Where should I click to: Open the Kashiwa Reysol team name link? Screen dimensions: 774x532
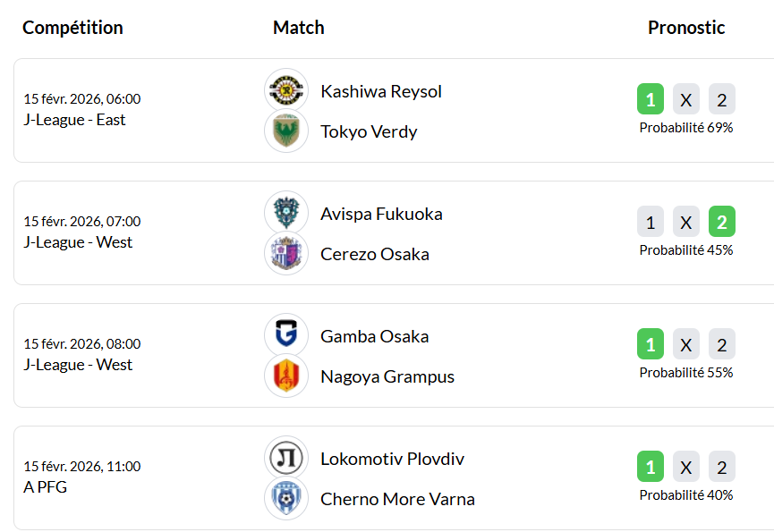point(381,92)
